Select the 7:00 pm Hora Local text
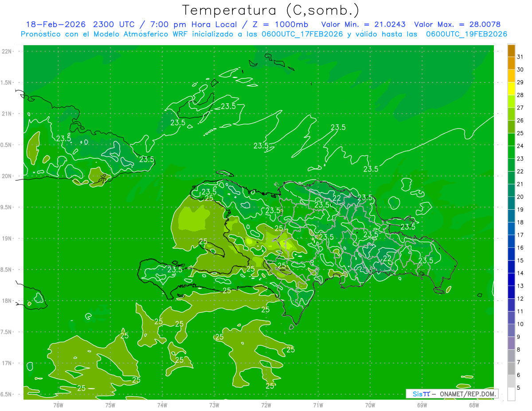This screenshot has height=411, width=532. pos(193,24)
